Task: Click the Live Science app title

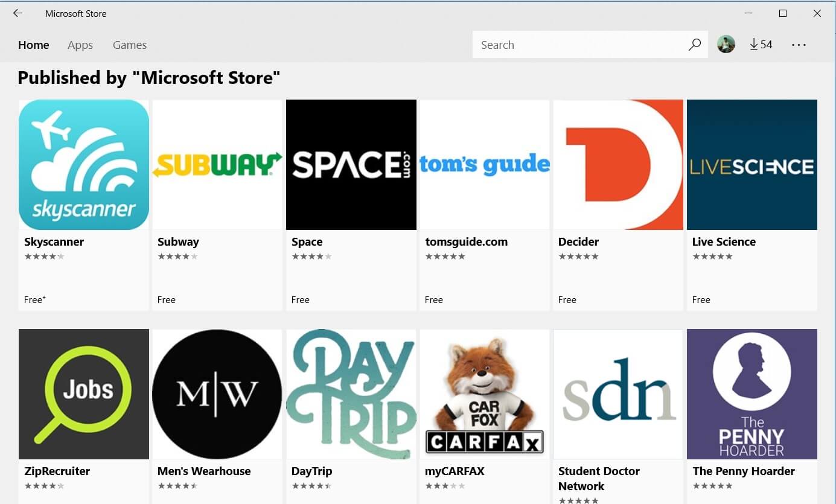Action: pyautogui.click(x=724, y=241)
